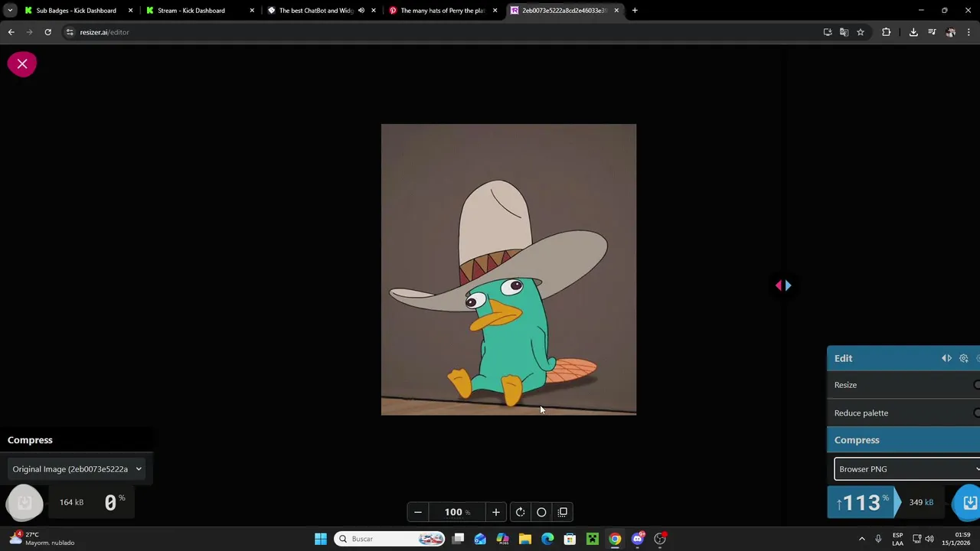Click the site info icon in address bar
The height and width of the screenshot is (551, 980).
pos(70,32)
